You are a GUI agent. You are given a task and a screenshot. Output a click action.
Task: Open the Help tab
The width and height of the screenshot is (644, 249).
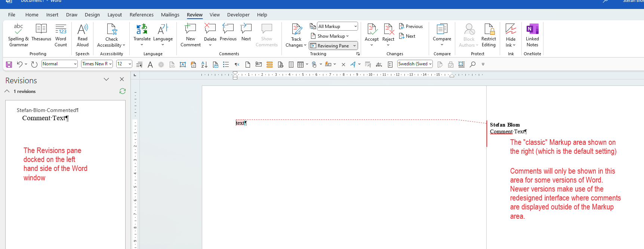pyautogui.click(x=262, y=15)
